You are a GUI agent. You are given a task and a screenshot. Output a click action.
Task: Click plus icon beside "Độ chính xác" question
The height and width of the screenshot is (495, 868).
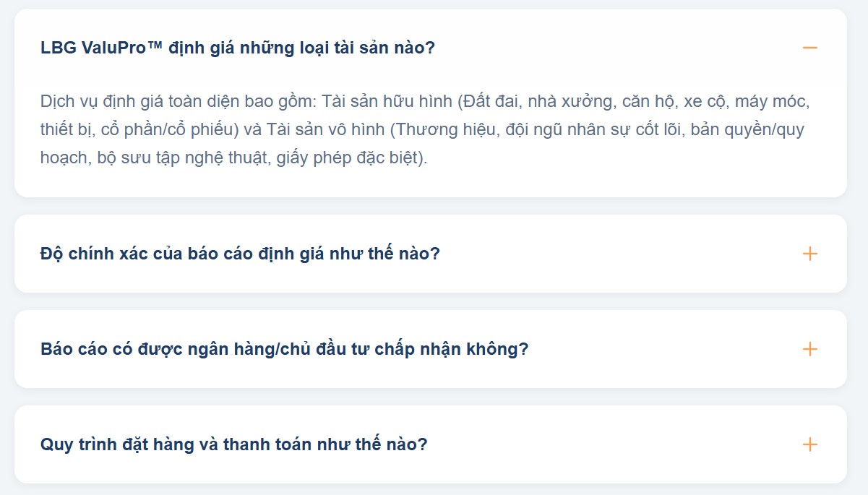809,254
